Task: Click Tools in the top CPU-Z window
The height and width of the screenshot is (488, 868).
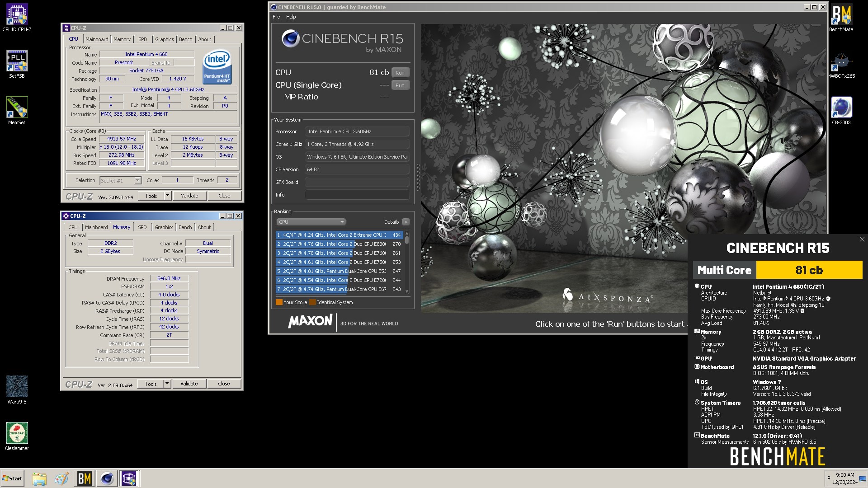Action: pos(151,196)
